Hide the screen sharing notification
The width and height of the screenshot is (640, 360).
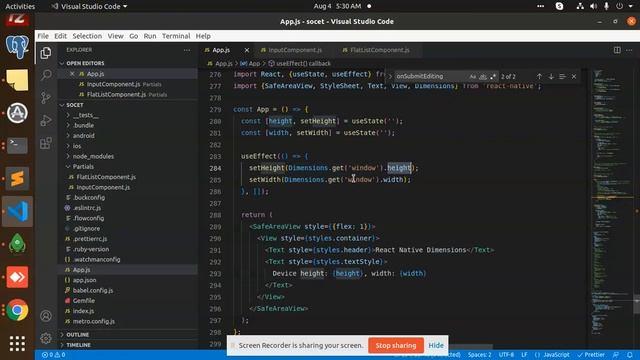(x=436, y=345)
